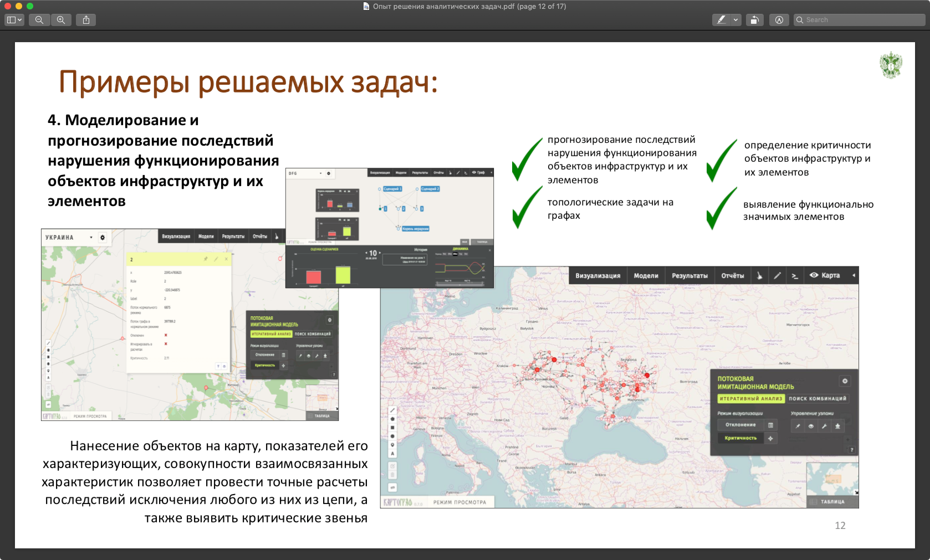
Task: Click the pencil icon in large map toolbar
Action: coord(777,276)
